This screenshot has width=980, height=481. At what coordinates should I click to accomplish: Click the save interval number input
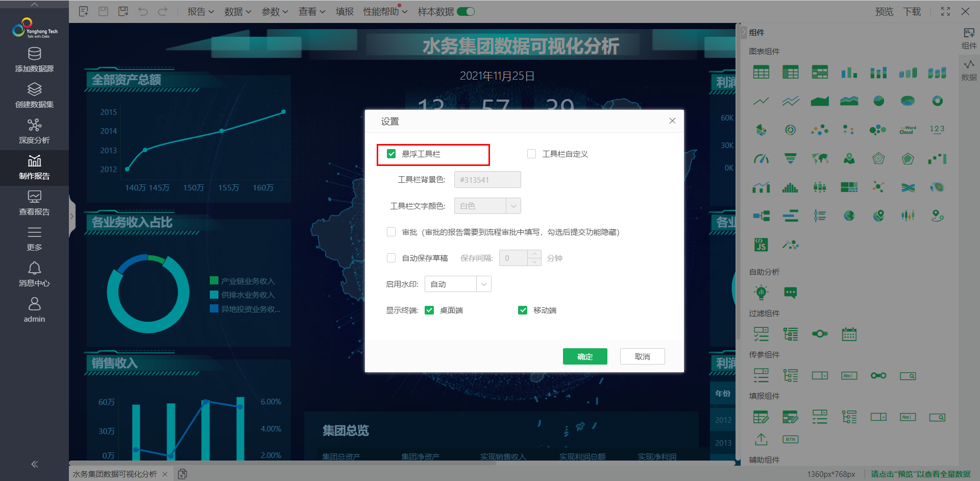(x=513, y=258)
